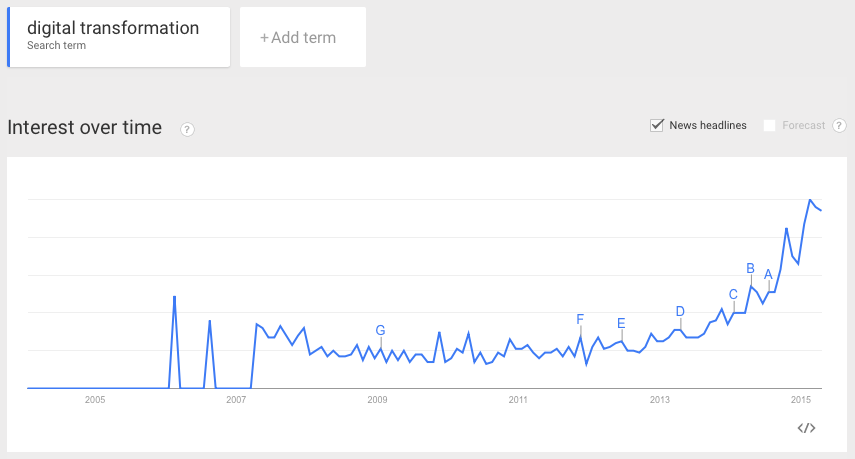Click the 2009 year label
855x459 pixels.
point(377,400)
